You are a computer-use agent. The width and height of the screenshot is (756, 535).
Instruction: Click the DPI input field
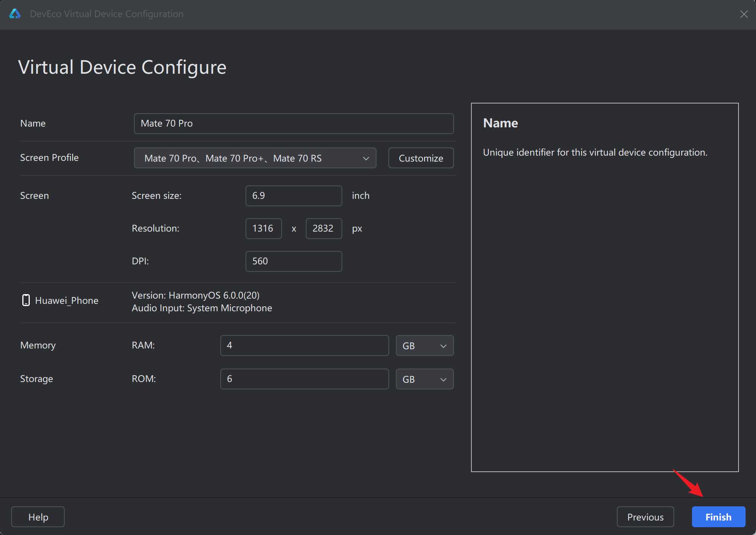coord(293,261)
